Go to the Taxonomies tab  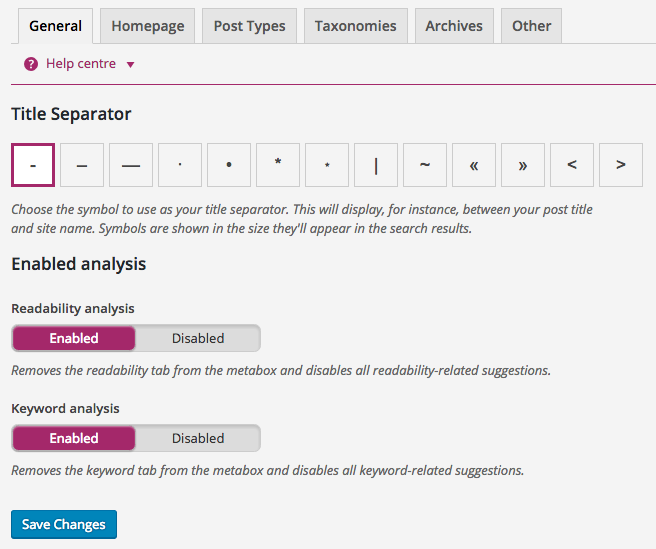(x=355, y=26)
